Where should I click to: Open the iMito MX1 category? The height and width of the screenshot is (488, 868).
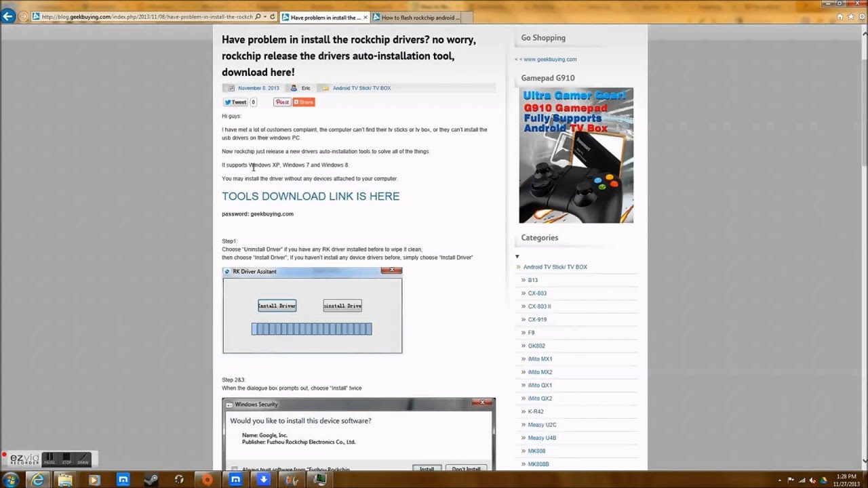540,359
